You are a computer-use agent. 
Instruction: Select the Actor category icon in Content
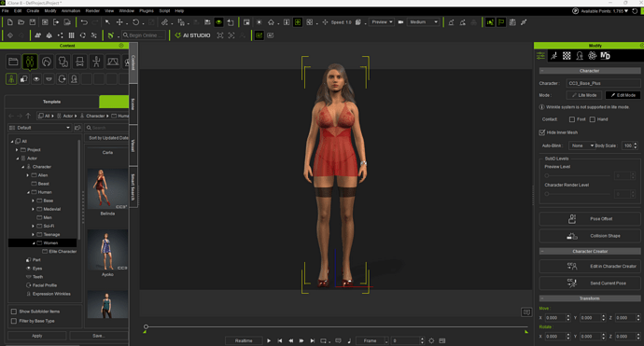[x=30, y=62]
